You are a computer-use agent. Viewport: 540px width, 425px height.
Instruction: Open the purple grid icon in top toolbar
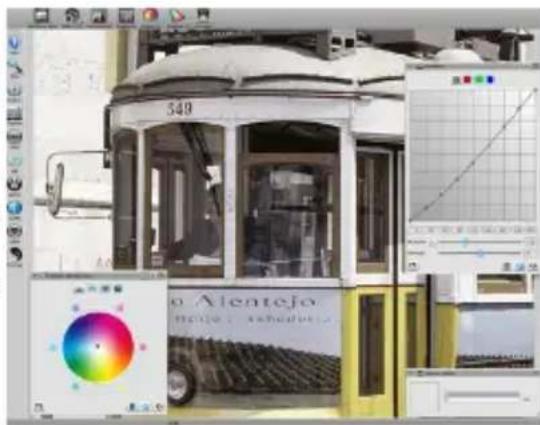[126, 16]
